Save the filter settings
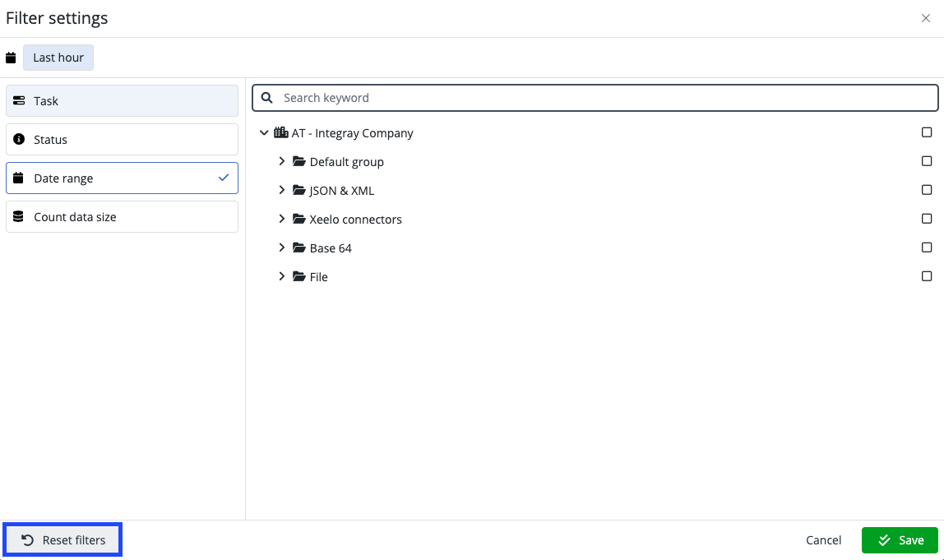944x560 pixels. pyautogui.click(x=900, y=540)
